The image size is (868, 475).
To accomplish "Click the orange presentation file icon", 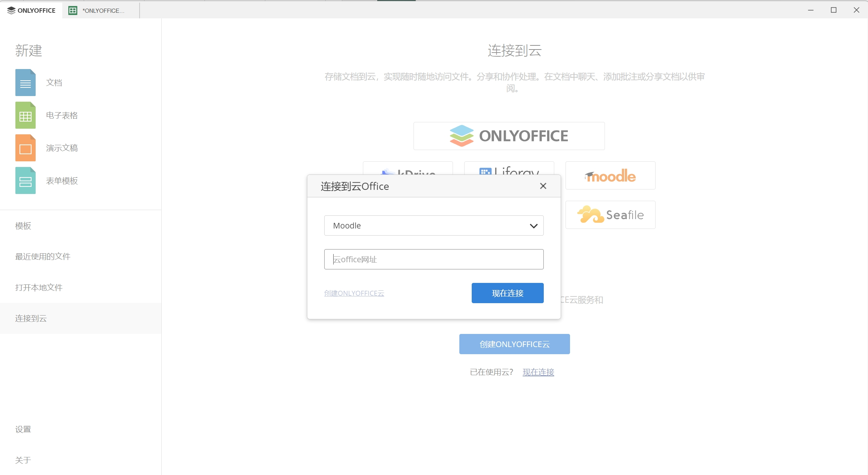I will [x=26, y=148].
